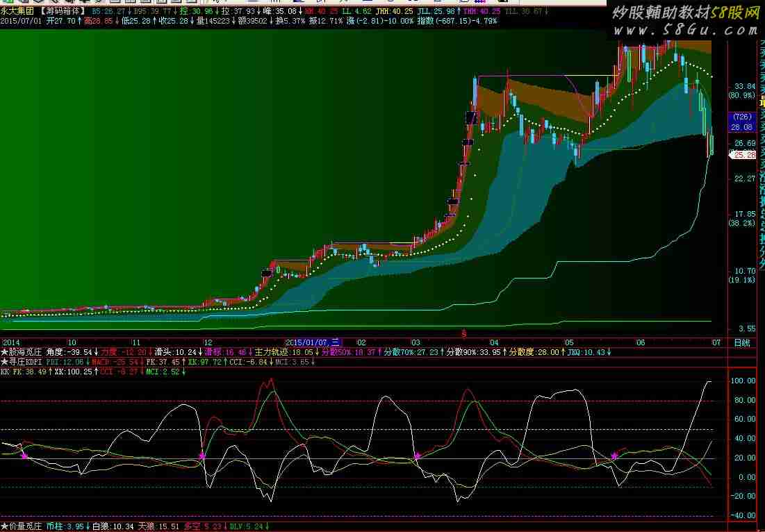Click the 分散度:28.00 value
This screenshot has height=532, width=765.
click(x=534, y=351)
